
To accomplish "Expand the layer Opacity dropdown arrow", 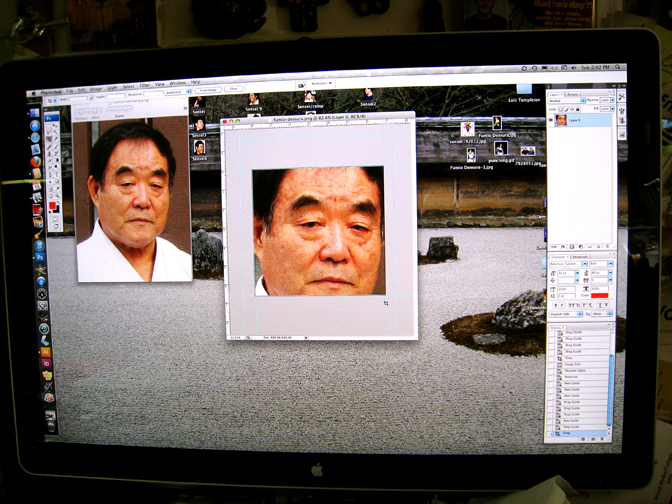I will click(x=612, y=100).
